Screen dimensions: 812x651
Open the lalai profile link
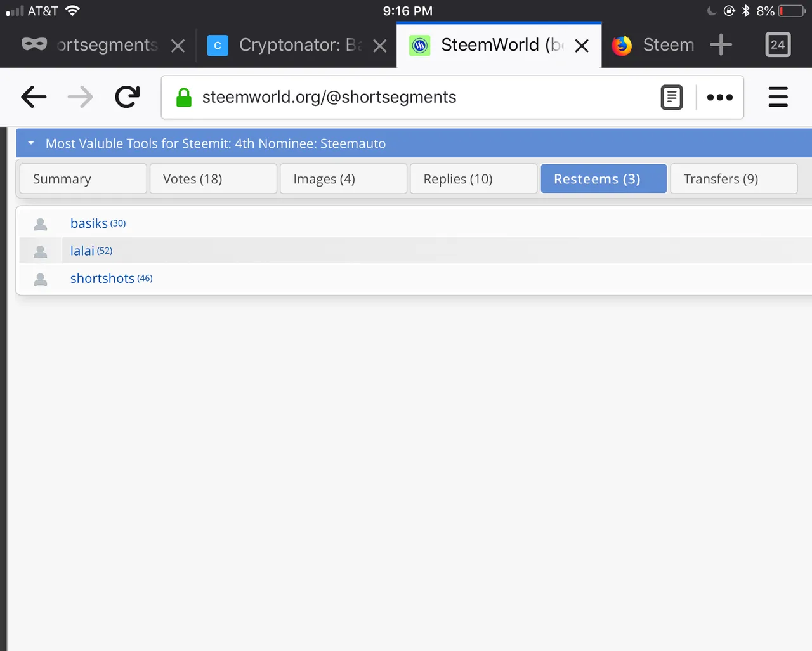point(82,251)
